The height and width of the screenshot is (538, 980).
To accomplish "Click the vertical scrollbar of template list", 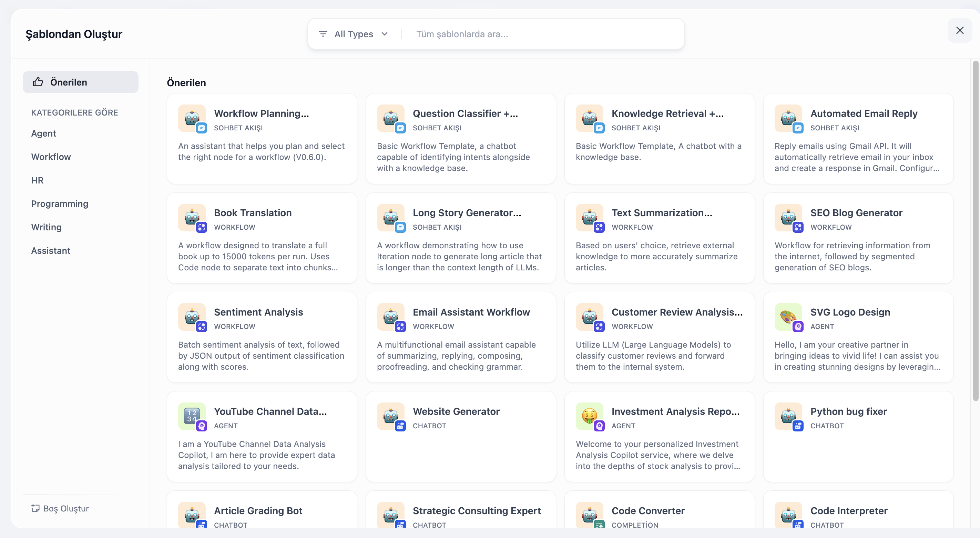I will (976, 230).
